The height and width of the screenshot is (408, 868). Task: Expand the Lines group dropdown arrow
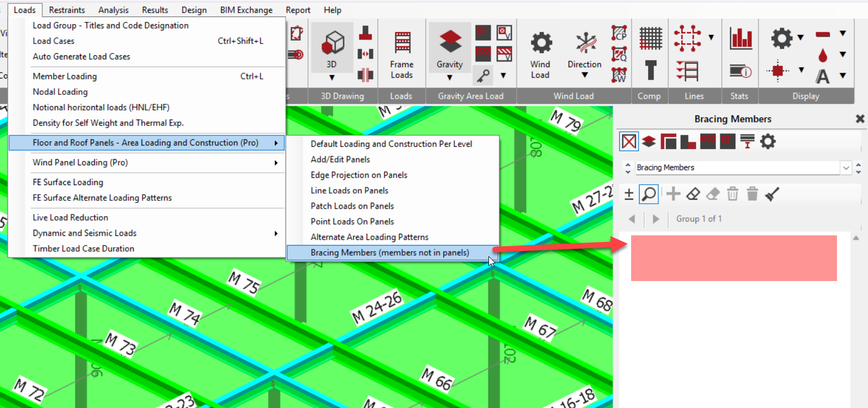point(711,37)
